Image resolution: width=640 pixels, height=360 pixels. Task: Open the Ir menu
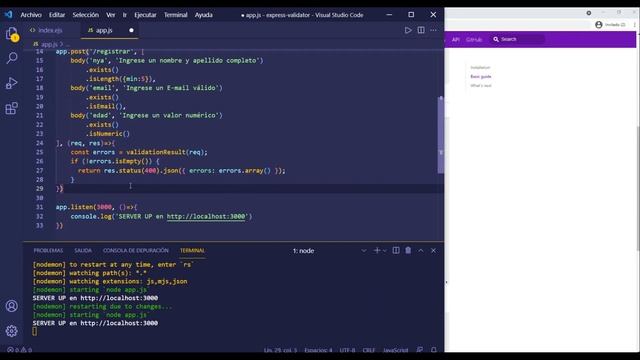124,15
